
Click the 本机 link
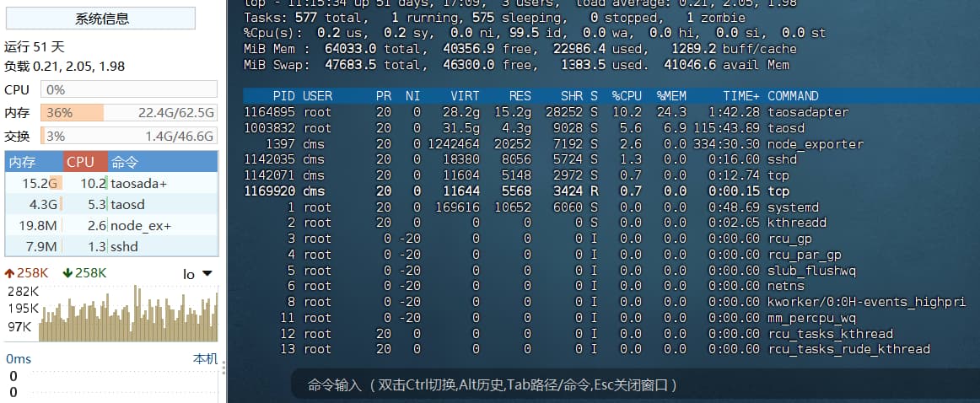[205, 359]
